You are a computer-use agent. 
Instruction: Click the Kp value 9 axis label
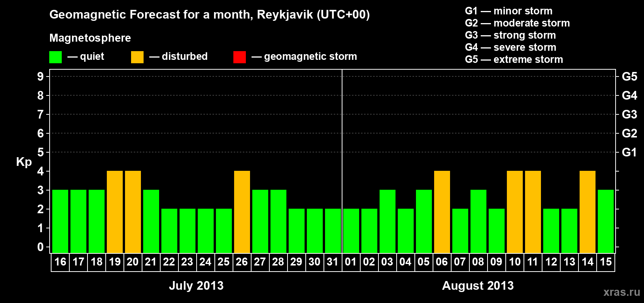point(41,77)
